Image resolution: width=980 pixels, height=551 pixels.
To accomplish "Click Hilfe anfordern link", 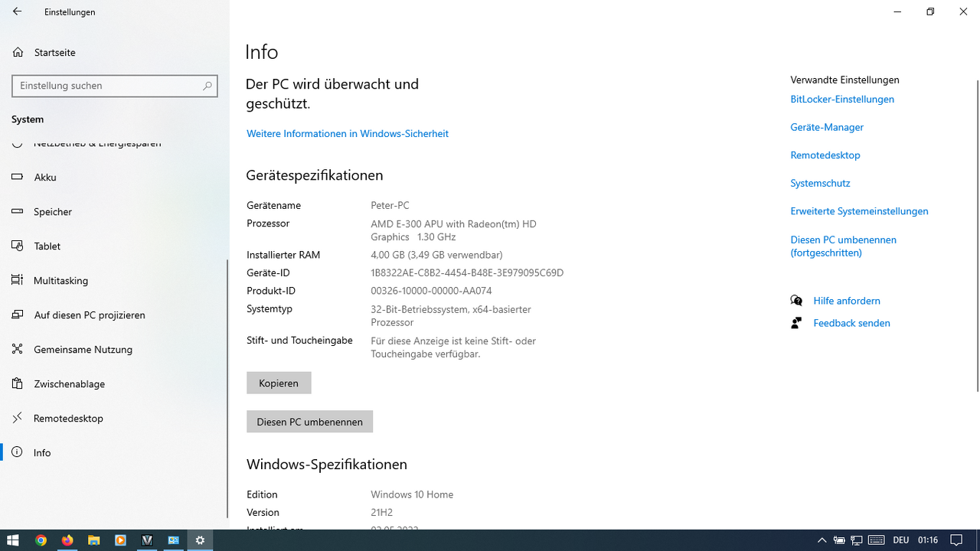I will [847, 301].
